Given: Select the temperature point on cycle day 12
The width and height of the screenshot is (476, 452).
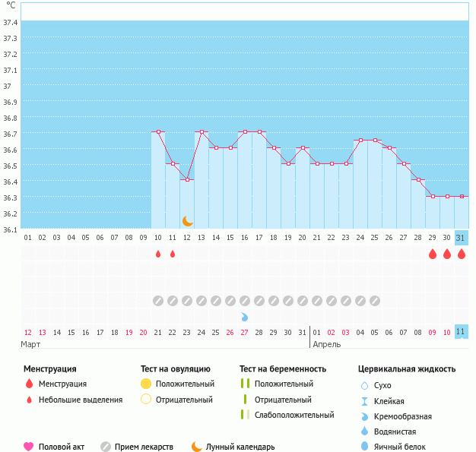Looking at the screenshot, I should coord(187,179).
